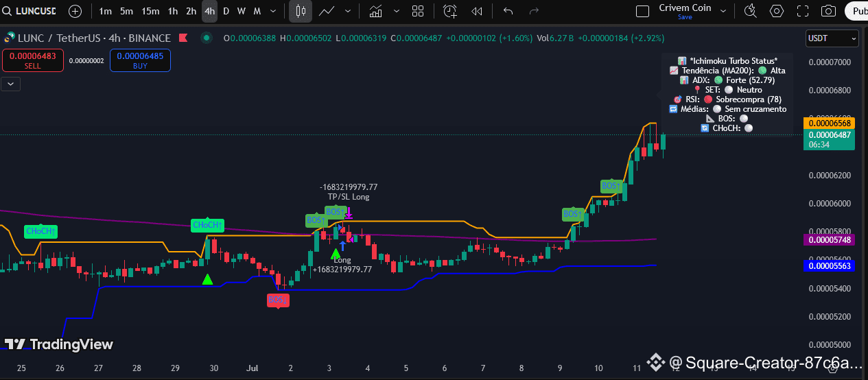868x380 pixels.
Task: Create an alert with the clock icon
Action: (450, 11)
